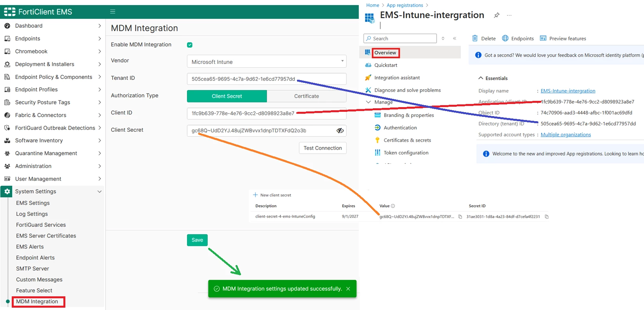Go to Home breadcrumb link
Image resolution: width=644 pixels, height=310 pixels.
pos(372,5)
